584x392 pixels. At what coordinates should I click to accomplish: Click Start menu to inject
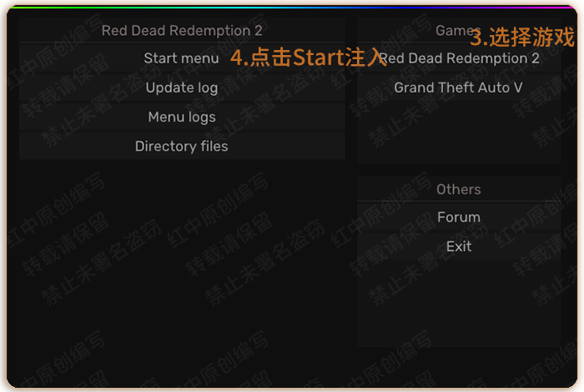tap(181, 58)
